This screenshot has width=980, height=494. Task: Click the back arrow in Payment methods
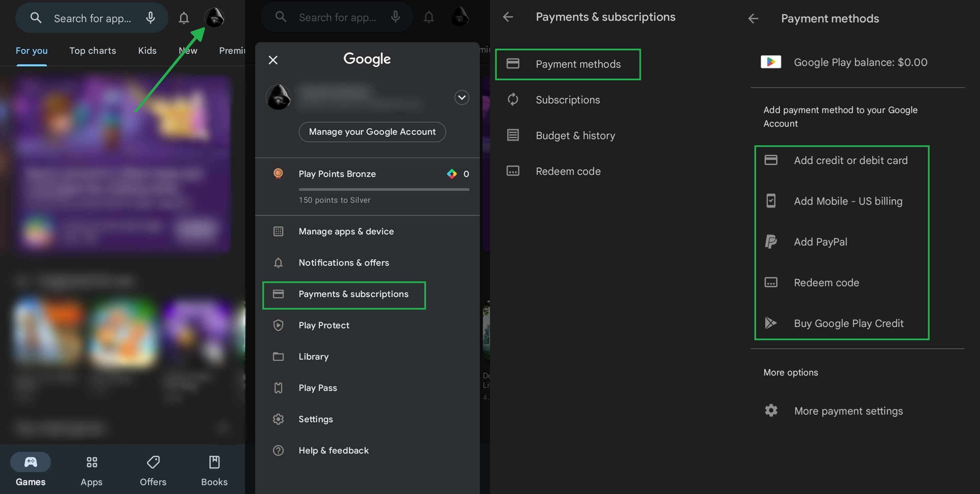[x=753, y=18]
